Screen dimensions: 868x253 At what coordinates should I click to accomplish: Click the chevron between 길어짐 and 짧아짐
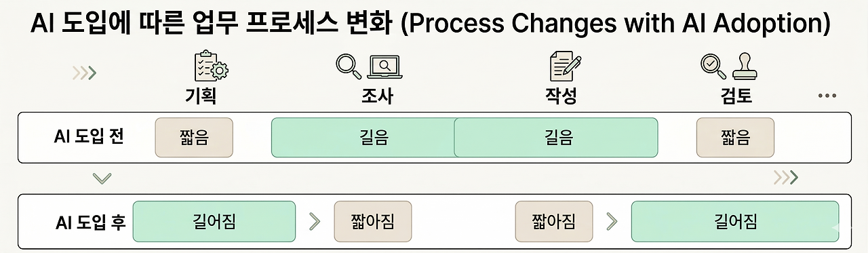(x=314, y=221)
